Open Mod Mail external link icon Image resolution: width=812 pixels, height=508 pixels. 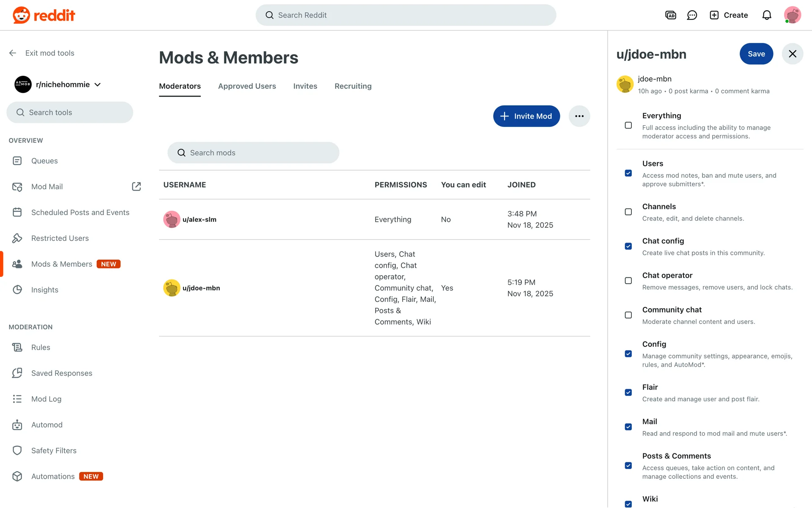point(136,187)
